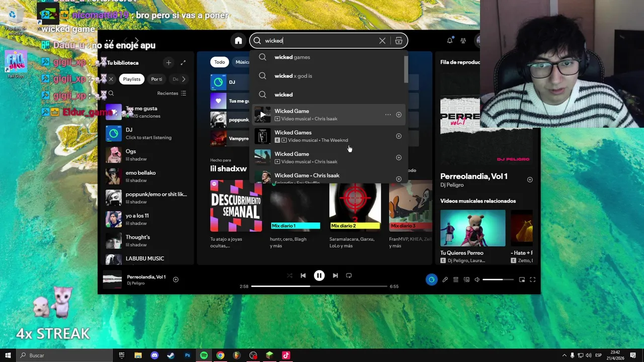Show lyrics microphone icon
644x362 pixels.
(x=445, y=280)
